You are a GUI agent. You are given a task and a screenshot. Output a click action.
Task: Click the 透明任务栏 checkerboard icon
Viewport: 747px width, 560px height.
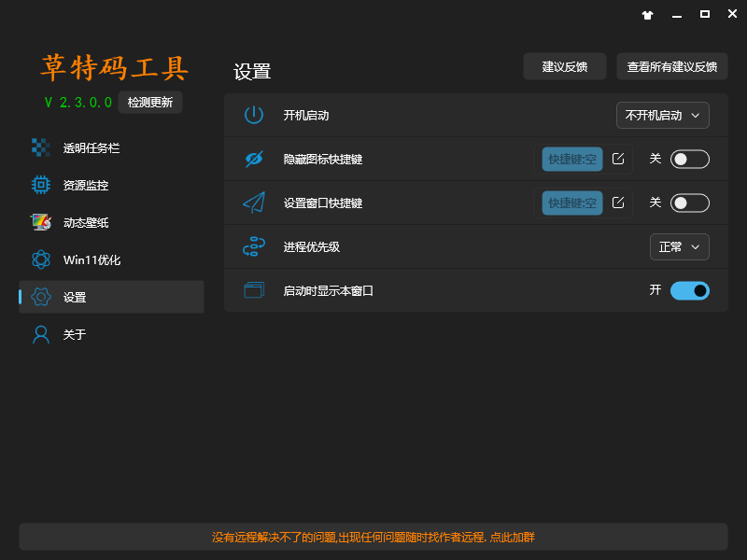[x=41, y=147]
